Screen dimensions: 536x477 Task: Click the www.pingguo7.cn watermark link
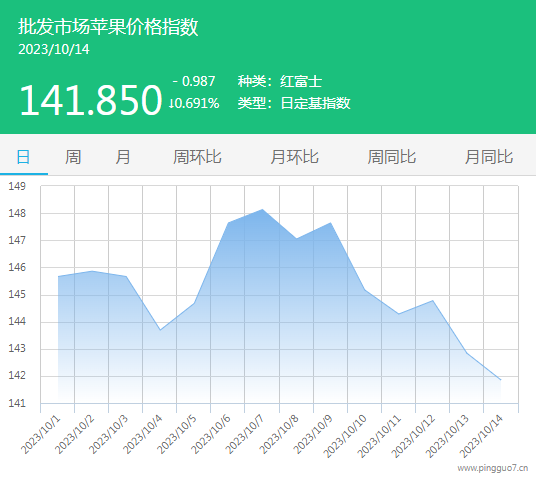pyautogui.click(x=493, y=468)
